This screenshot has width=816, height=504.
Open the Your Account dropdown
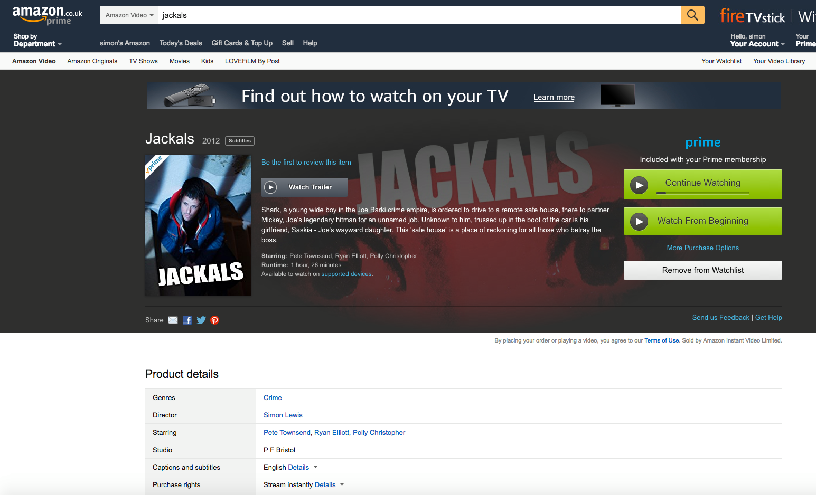[x=757, y=40]
